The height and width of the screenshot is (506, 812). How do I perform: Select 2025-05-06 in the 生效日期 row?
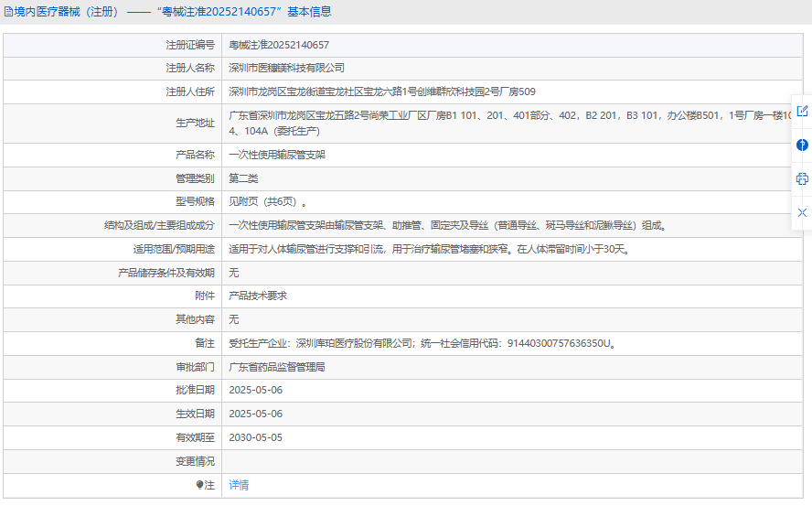click(x=256, y=414)
